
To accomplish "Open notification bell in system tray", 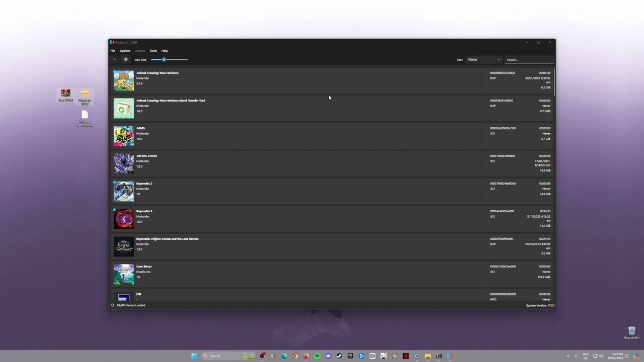I will [627, 356].
